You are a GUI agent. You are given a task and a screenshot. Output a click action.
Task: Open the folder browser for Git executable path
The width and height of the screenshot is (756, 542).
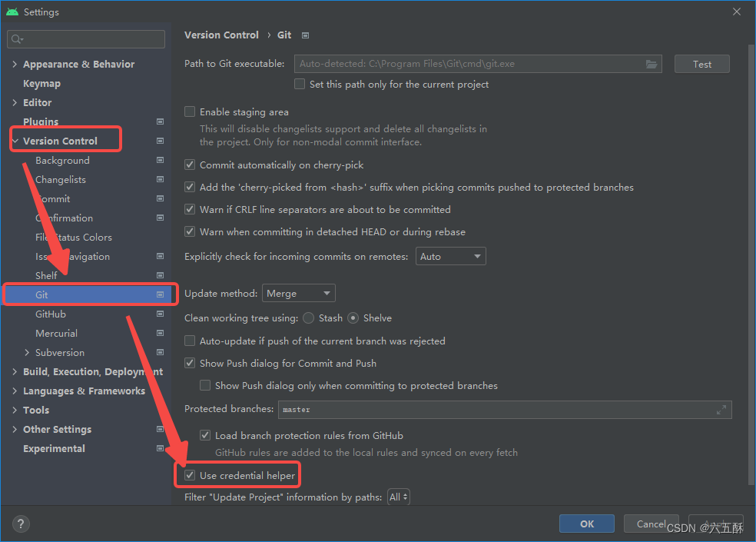coord(652,64)
